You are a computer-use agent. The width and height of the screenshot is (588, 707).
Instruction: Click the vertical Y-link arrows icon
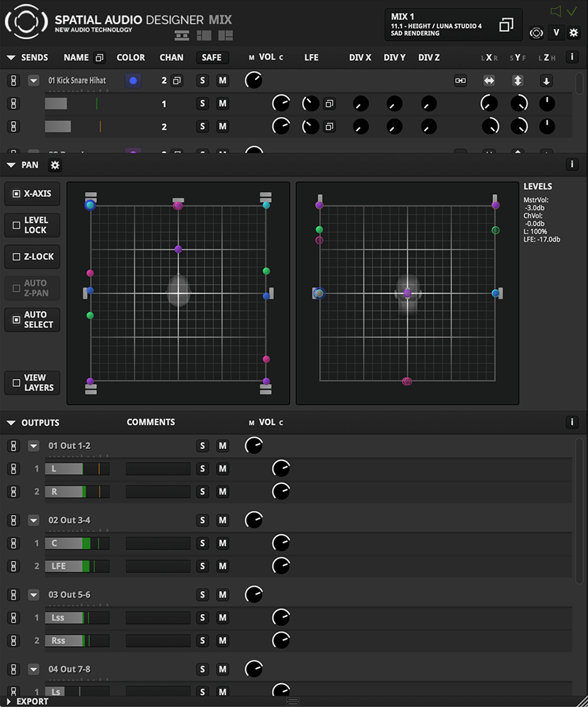tap(518, 80)
